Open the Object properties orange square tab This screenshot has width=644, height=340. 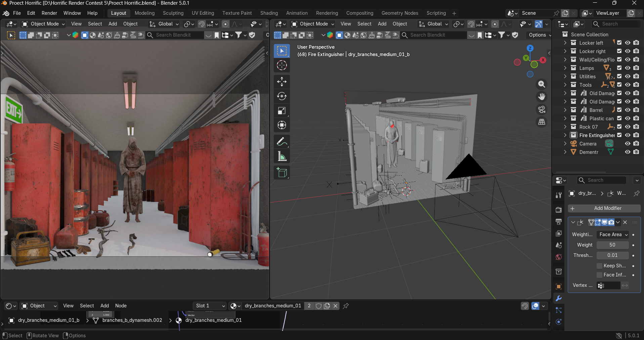pos(559,287)
